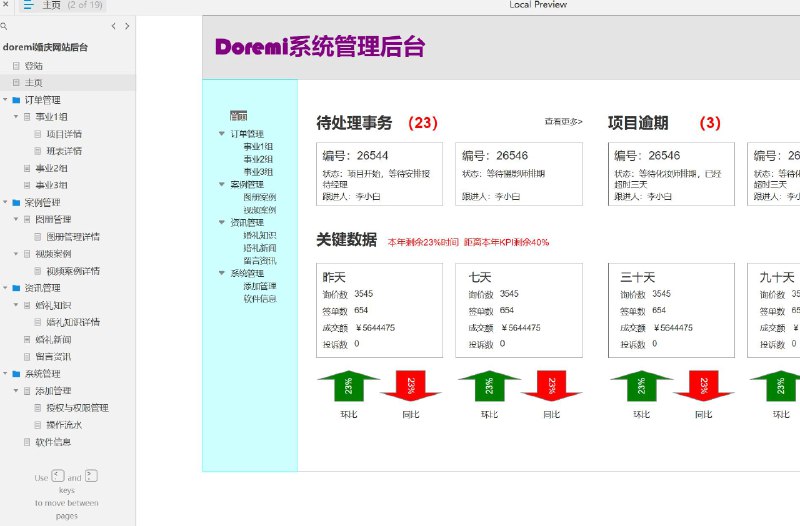Collapse the 资讯管理 folder in sidebar
Image resolution: width=800 pixels, height=526 pixels.
point(5,288)
